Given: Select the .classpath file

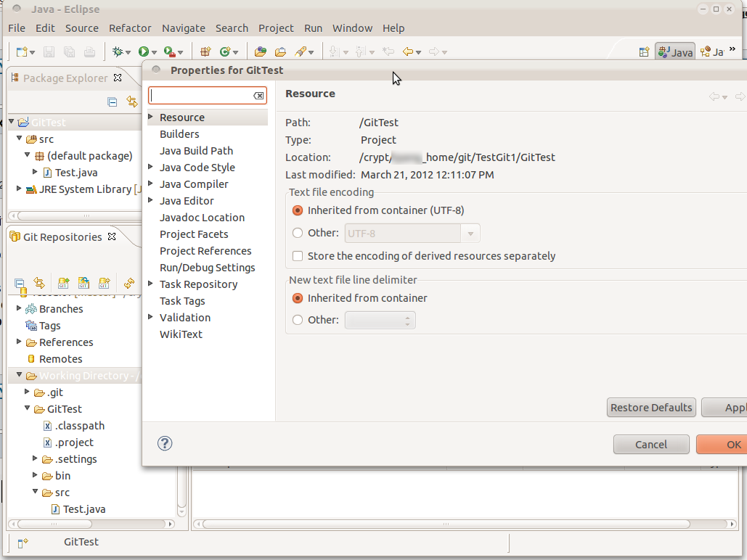Looking at the screenshot, I should point(80,425).
